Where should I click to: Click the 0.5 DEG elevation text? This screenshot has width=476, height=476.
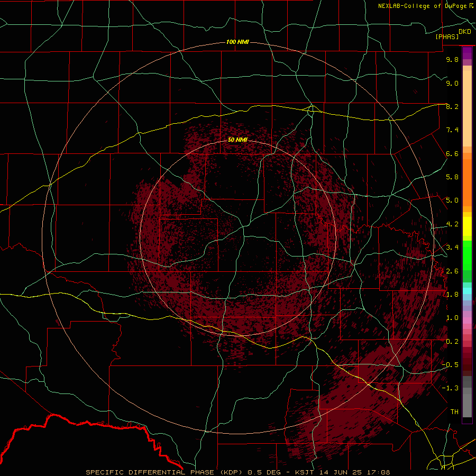pos(263,472)
